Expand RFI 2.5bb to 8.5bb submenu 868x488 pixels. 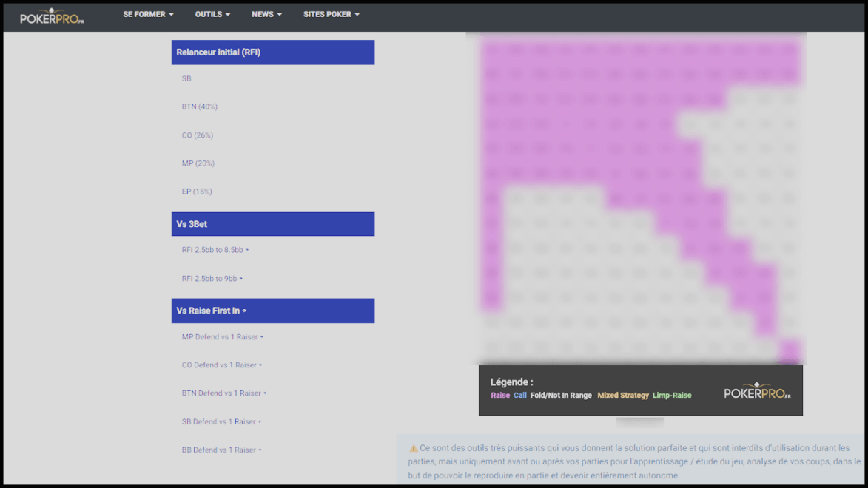[215, 250]
